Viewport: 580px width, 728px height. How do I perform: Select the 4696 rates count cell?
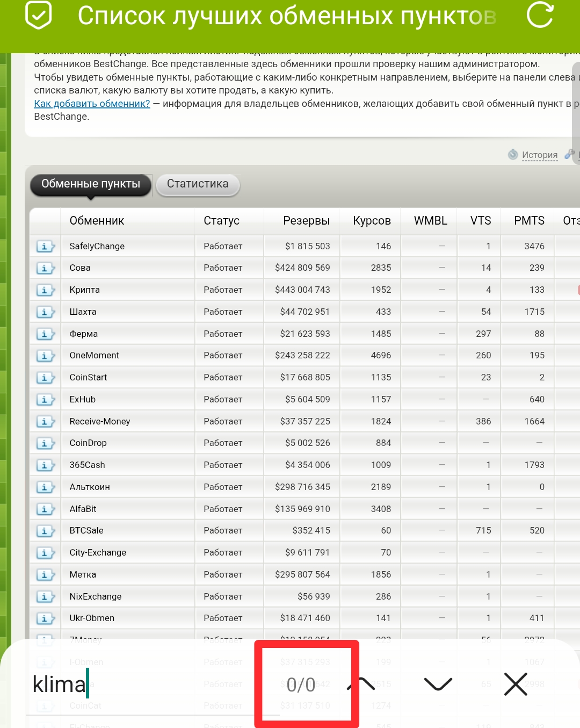[381, 356]
